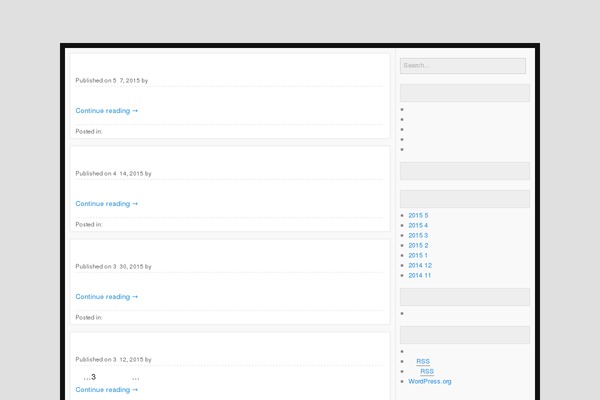Open Continue reading for 5 7, 2015 post

[106, 111]
